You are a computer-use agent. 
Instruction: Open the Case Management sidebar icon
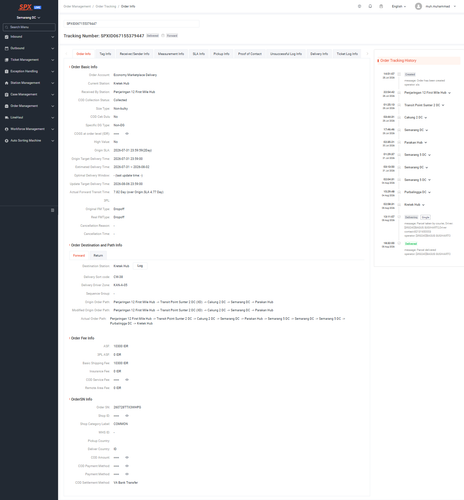[x=7, y=95]
